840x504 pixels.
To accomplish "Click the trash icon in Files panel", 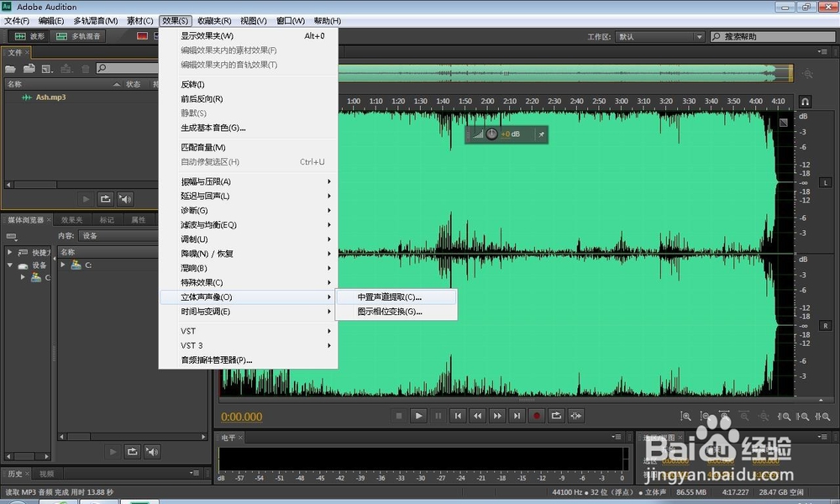I will click(85, 69).
